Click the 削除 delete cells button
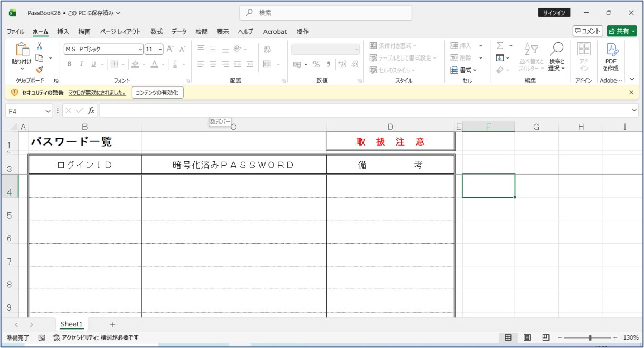This screenshot has width=644, height=348. click(x=461, y=58)
